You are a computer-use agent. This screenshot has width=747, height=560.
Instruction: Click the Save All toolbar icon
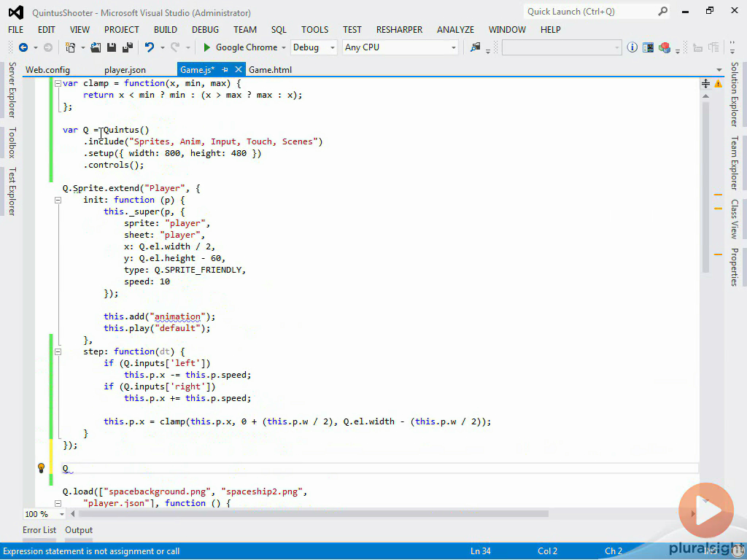(x=127, y=47)
